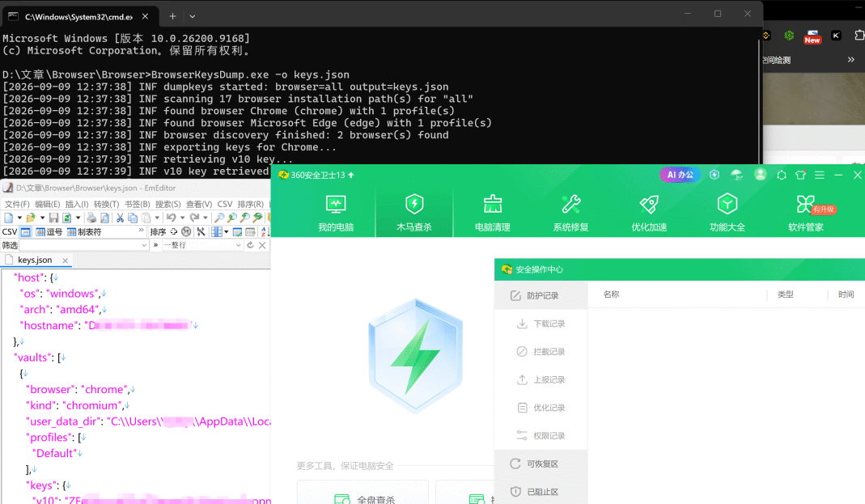Viewport: 865px width, 504px height.
Task: Select 权限记录 in security center
Action: pyautogui.click(x=541, y=435)
